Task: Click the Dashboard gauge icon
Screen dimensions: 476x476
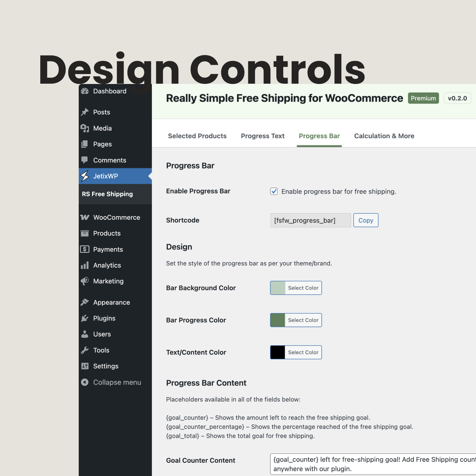Action: pos(85,91)
